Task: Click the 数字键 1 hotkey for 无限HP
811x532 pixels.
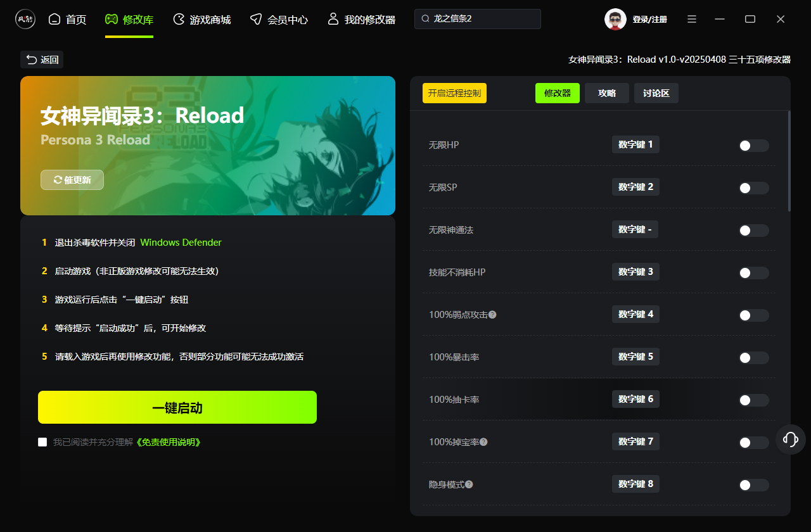Action: point(635,144)
